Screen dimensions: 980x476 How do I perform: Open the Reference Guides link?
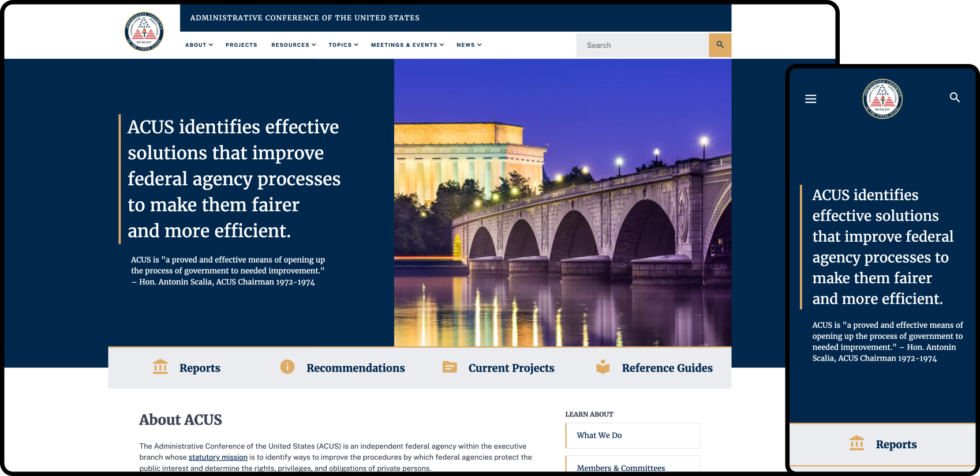pyautogui.click(x=667, y=368)
